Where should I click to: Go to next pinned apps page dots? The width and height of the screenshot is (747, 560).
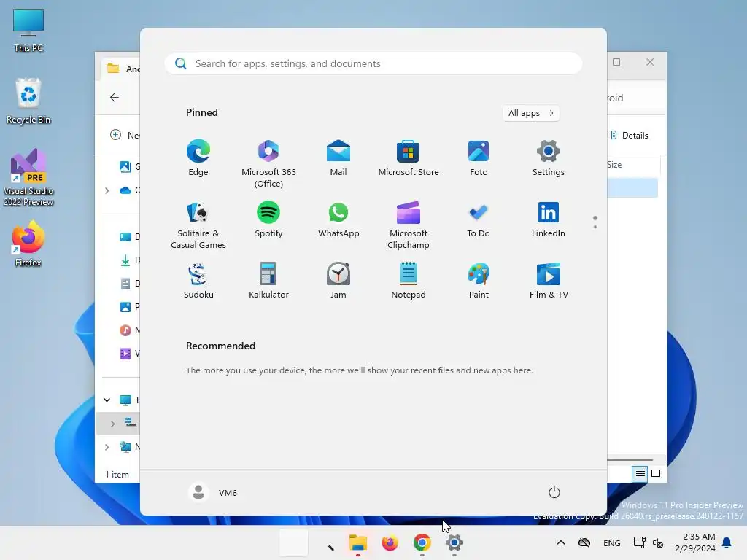pyautogui.click(x=595, y=222)
